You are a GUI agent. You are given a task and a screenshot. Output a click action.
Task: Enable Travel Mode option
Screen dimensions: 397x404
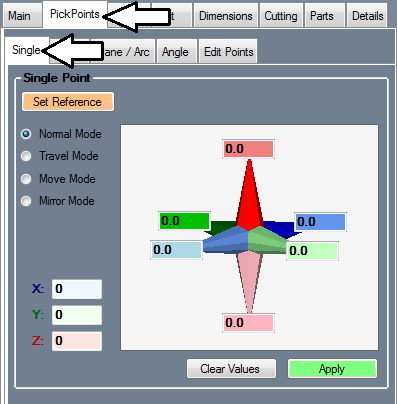click(x=26, y=156)
